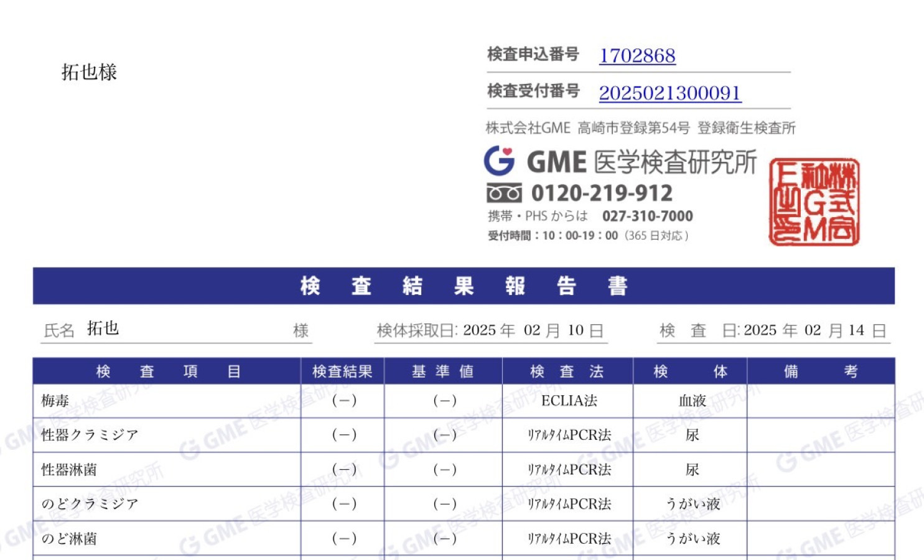
Task: Click the 基準値 column header
Action: [443, 371]
